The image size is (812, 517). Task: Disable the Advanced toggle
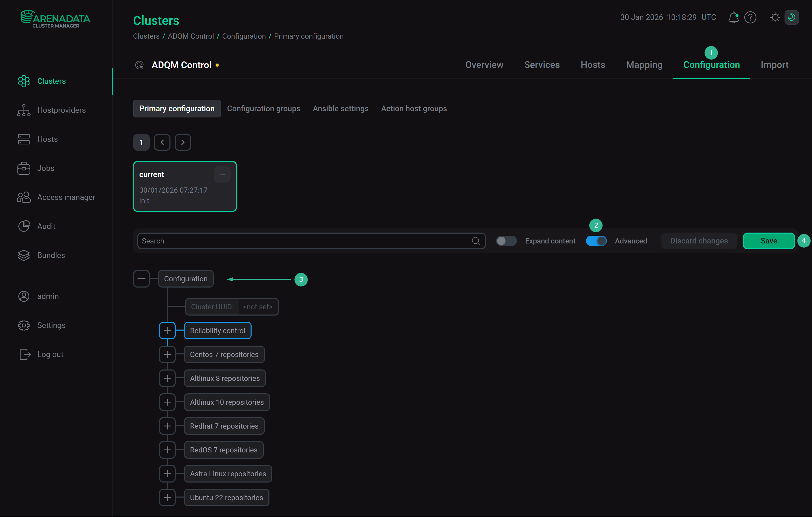point(596,241)
